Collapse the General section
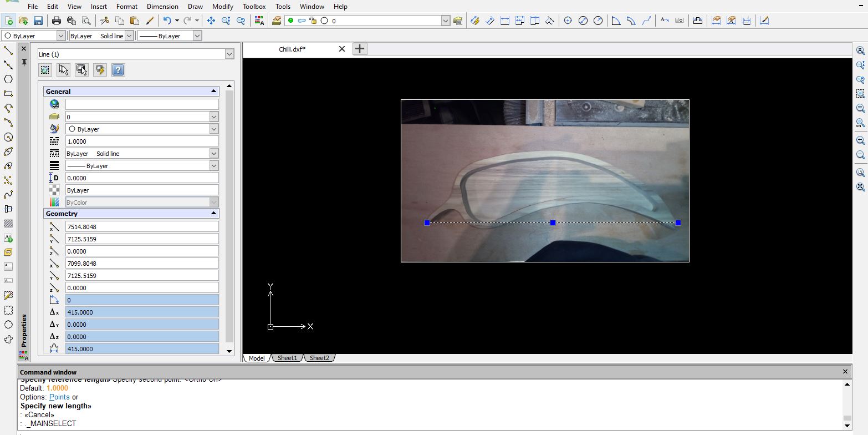The width and height of the screenshot is (868, 435). point(213,91)
